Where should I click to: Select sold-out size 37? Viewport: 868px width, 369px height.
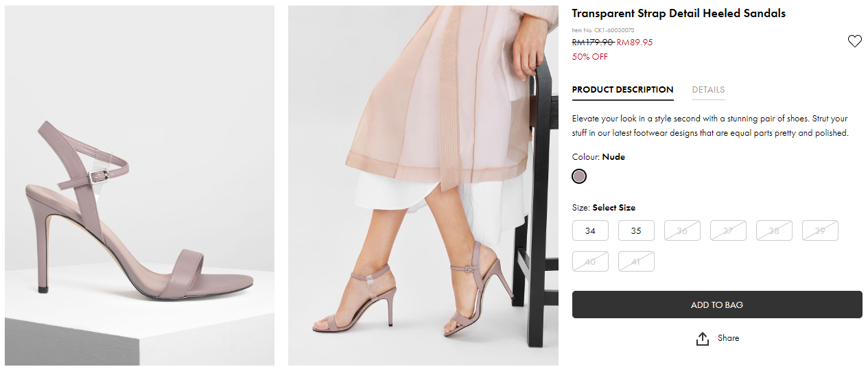coord(728,230)
